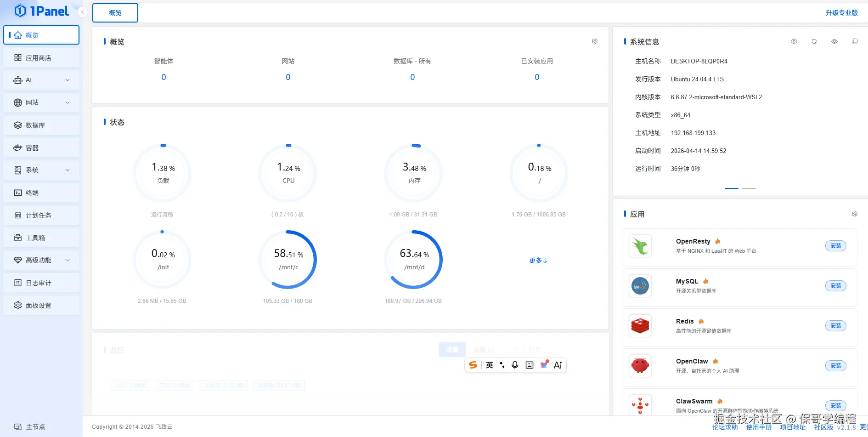
Task: Click the ClawSwarm app icon
Action: point(640,406)
